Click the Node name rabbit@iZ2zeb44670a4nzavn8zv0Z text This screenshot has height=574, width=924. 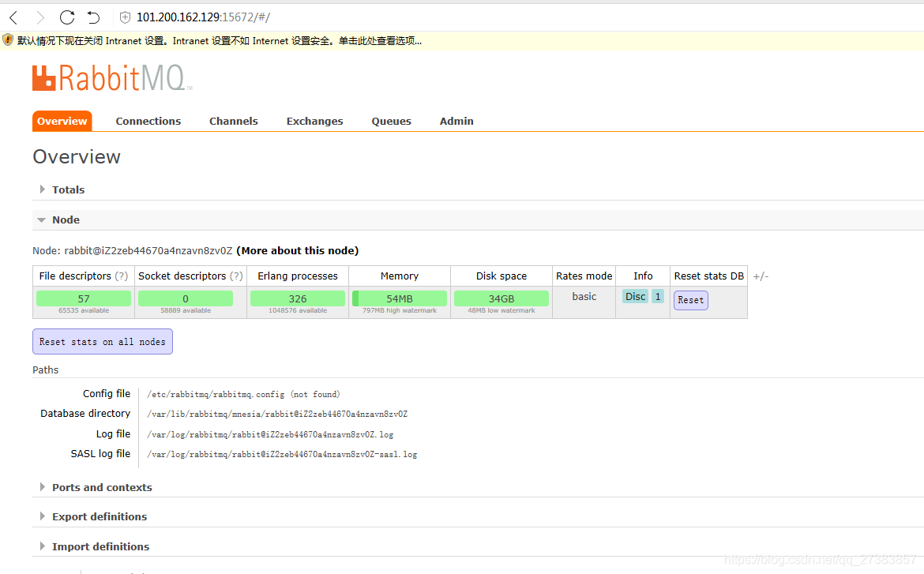tap(148, 250)
